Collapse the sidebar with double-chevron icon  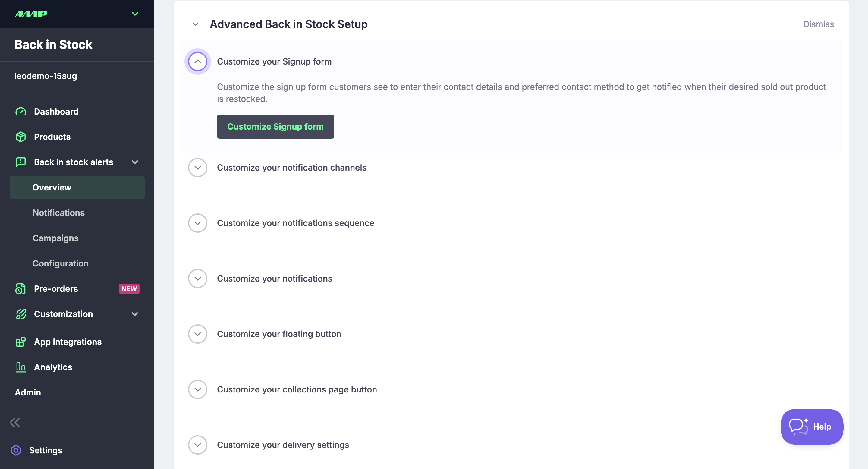(15, 423)
